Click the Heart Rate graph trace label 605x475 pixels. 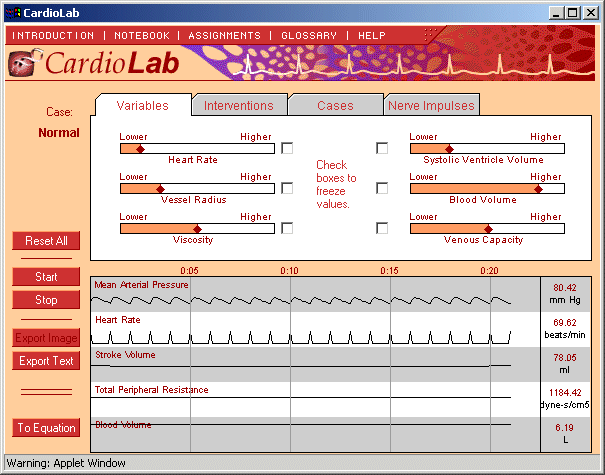118,320
